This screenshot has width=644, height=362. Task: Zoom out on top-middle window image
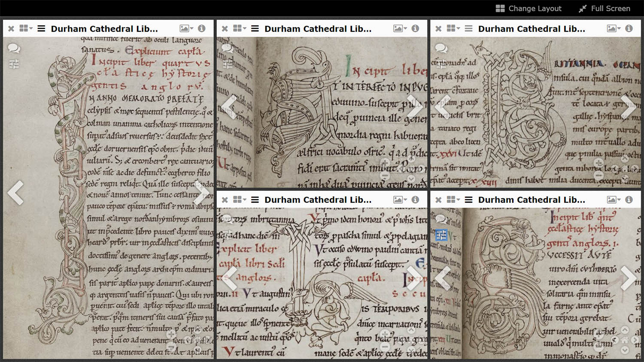385,176
